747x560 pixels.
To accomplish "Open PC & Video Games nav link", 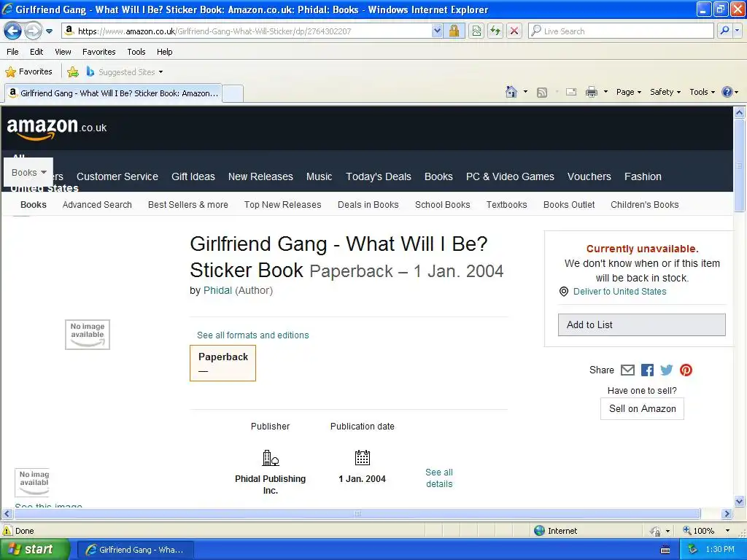I will 510,176.
